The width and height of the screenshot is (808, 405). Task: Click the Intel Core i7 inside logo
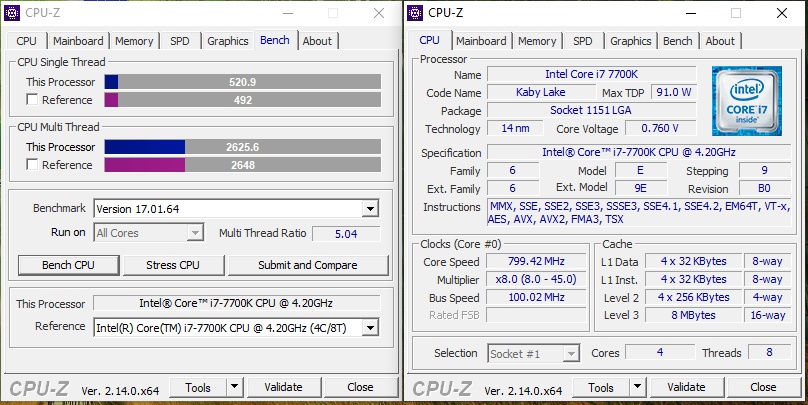pyautogui.click(x=747, y=101)
